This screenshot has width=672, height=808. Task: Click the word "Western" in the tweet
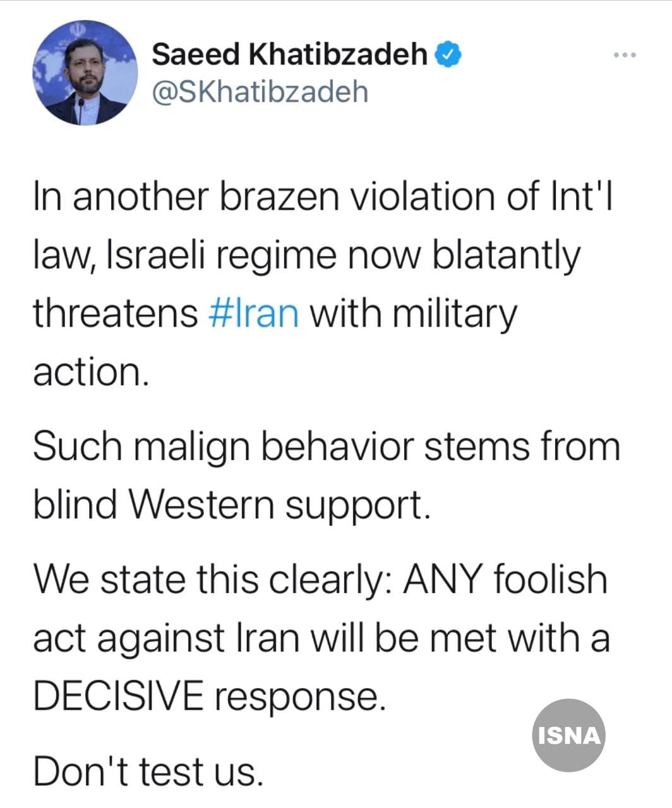(x=203, y=505)
